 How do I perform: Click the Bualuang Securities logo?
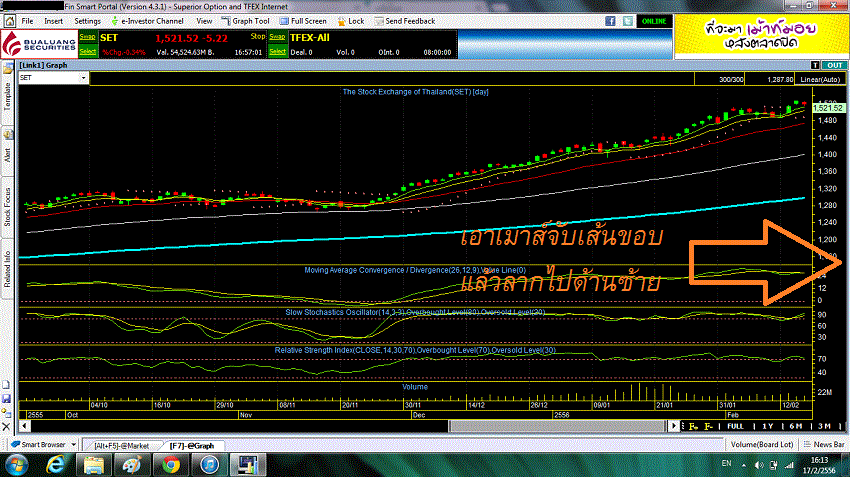point(38,44)
